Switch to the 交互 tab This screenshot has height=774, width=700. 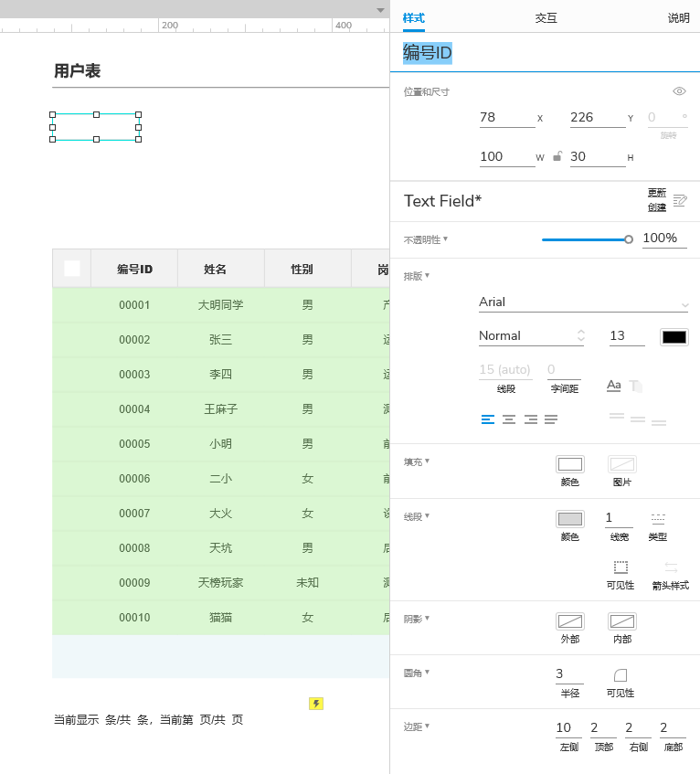click(546, 18)
